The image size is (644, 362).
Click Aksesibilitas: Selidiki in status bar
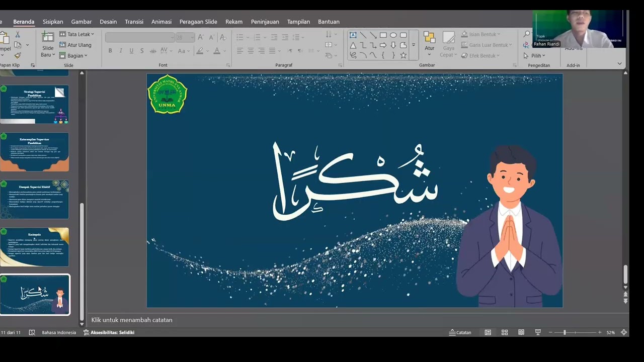109,332
